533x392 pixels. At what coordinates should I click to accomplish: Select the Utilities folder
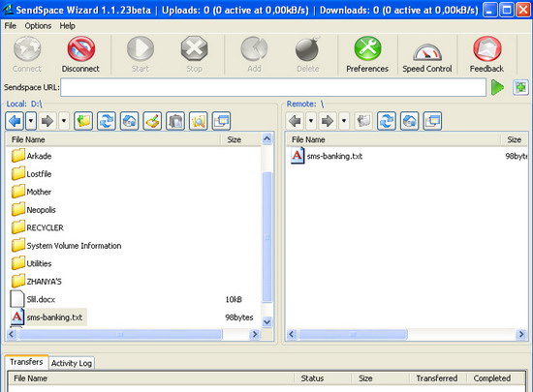pyautogui.click(x=32, y=263)
